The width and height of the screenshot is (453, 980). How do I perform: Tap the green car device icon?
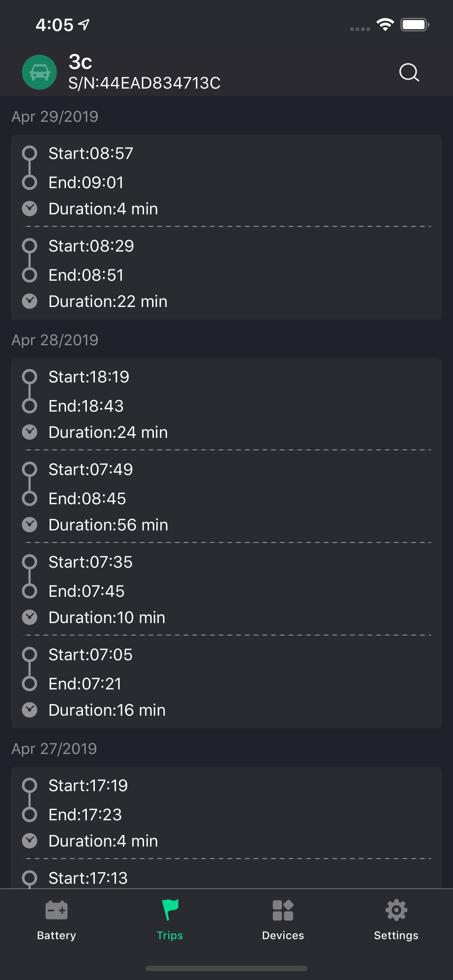click(x=39, y=72)
